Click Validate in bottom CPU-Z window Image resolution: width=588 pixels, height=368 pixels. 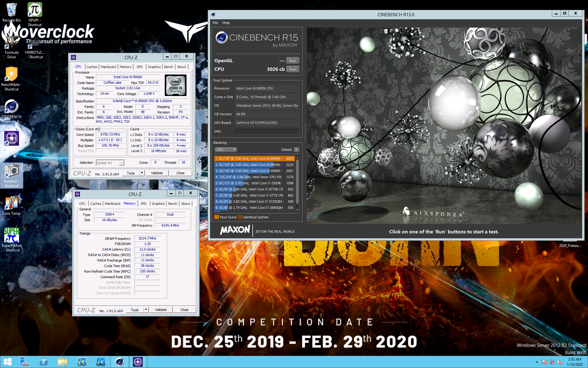click(x=161, y=310)
